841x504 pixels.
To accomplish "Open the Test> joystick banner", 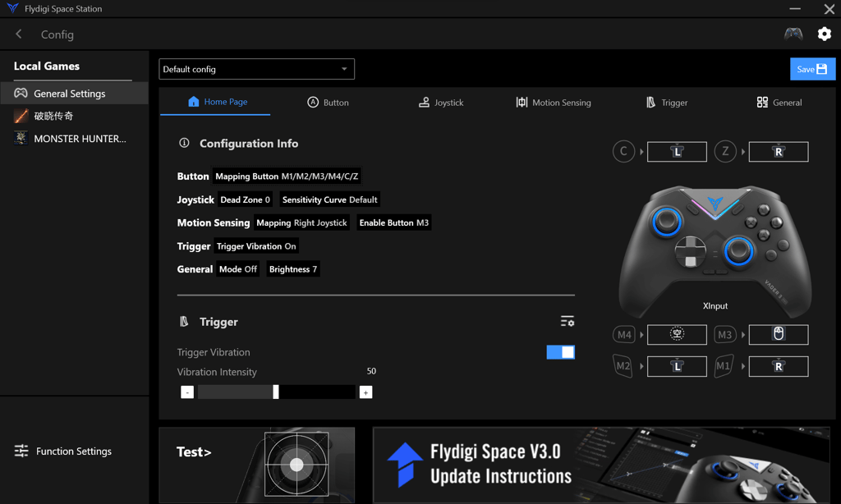I will tap(256, 465).
